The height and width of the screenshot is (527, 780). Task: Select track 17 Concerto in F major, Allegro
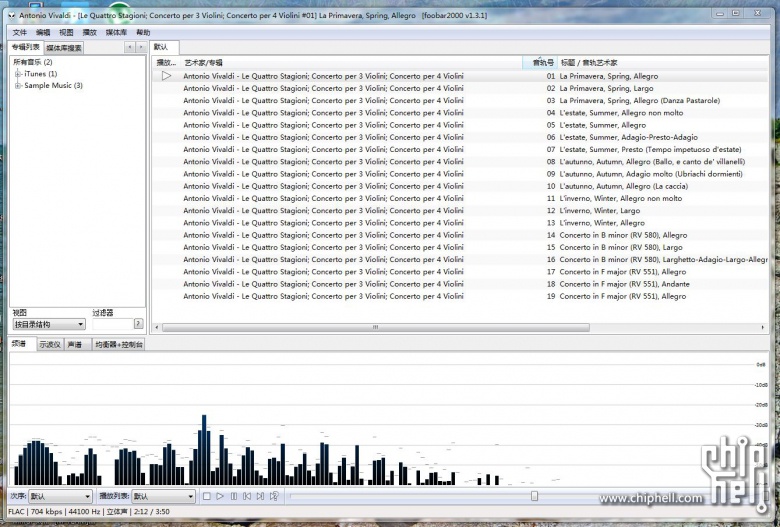(461, 272)
